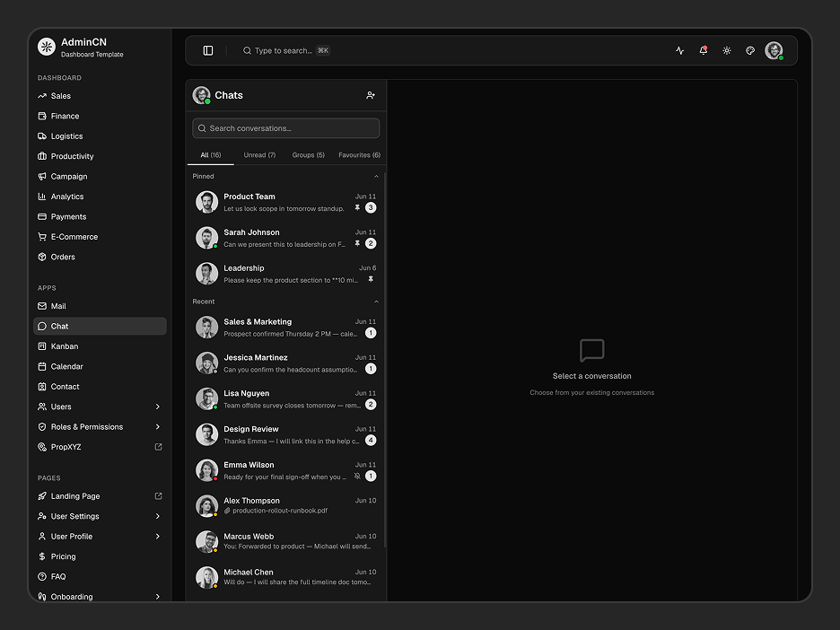
Task: Open Emma Wilson conversation
Action: pyautogui.click(x=286, y=471)
